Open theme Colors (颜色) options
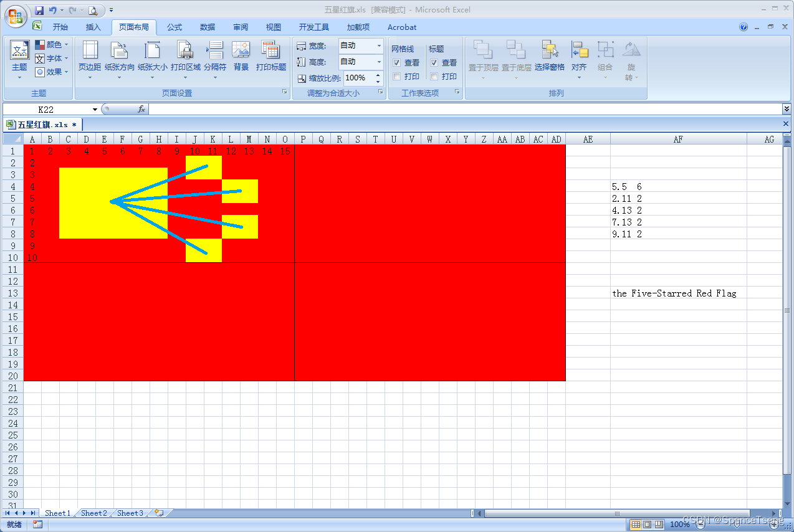This screenshot has width=794, height=532. [52, 44]
